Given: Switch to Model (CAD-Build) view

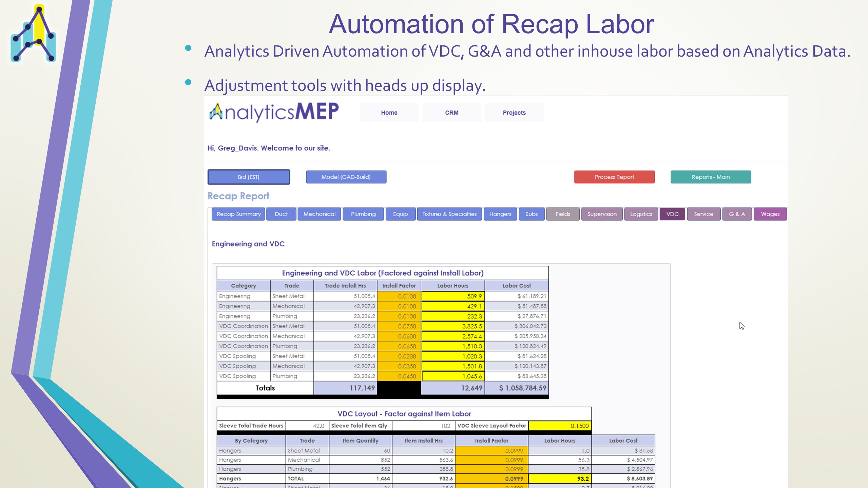Looking at the screenshot, I should 346,177.
